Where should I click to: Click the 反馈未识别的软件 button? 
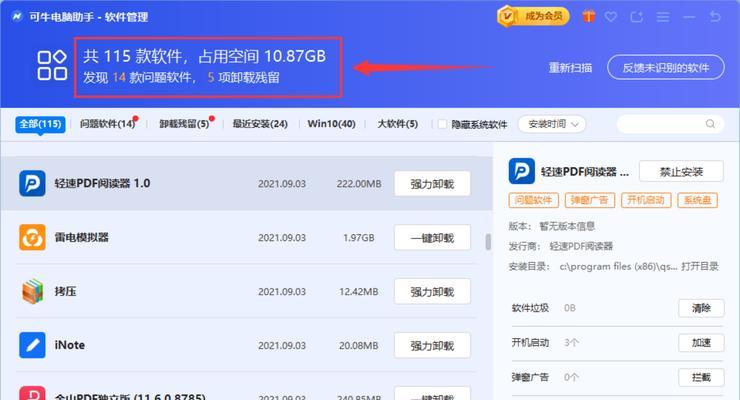[665, 67]
